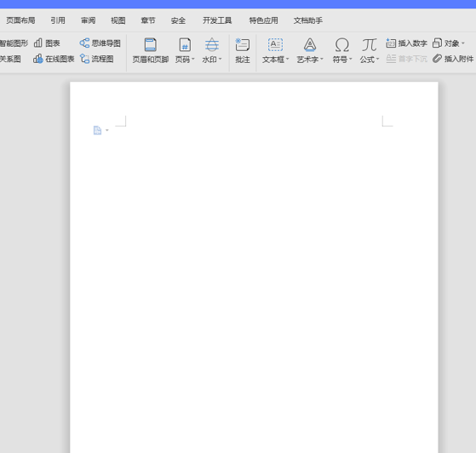The height and width of the screenshot is (453, 476).
Task: Click the 文本框 text box icon
Action: (275, 45)
